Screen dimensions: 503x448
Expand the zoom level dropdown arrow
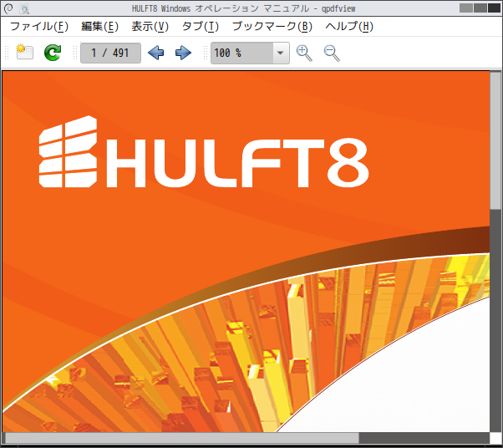pyautogui.click(x=281, y=53)
